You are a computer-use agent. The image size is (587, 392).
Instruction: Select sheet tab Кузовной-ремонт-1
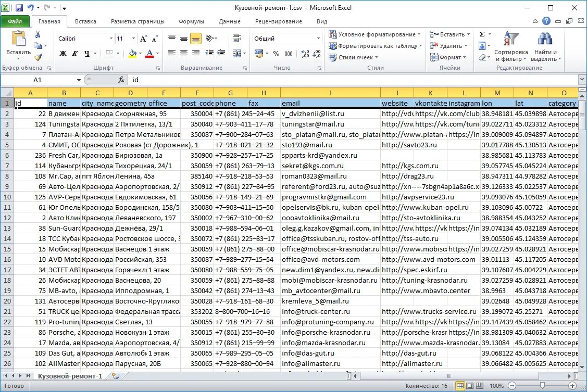coord(70,376)
